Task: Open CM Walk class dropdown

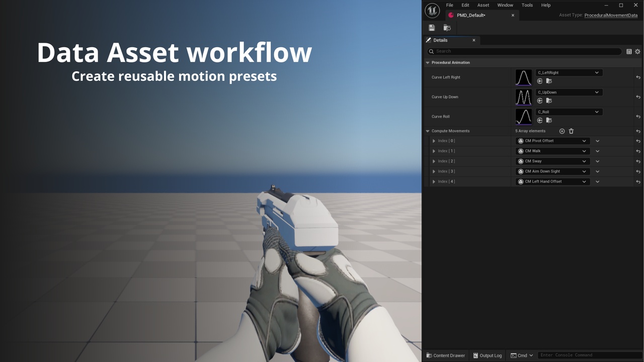Action: click(552, 151)
